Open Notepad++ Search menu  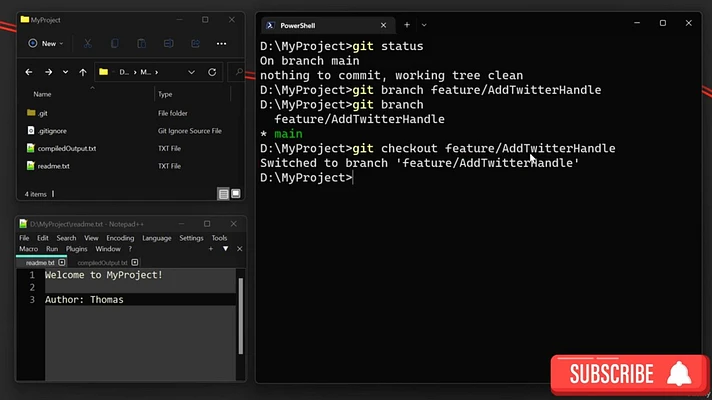point(66,238)
